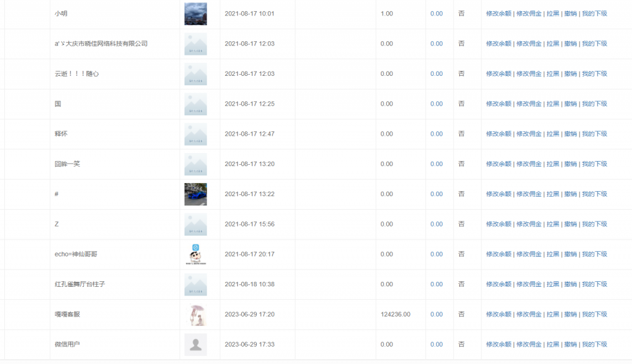The width and height of the screenshot is (632, 364).
Task: Click blue 0.00 commission in 小明's row
Action: pos(436,14)
